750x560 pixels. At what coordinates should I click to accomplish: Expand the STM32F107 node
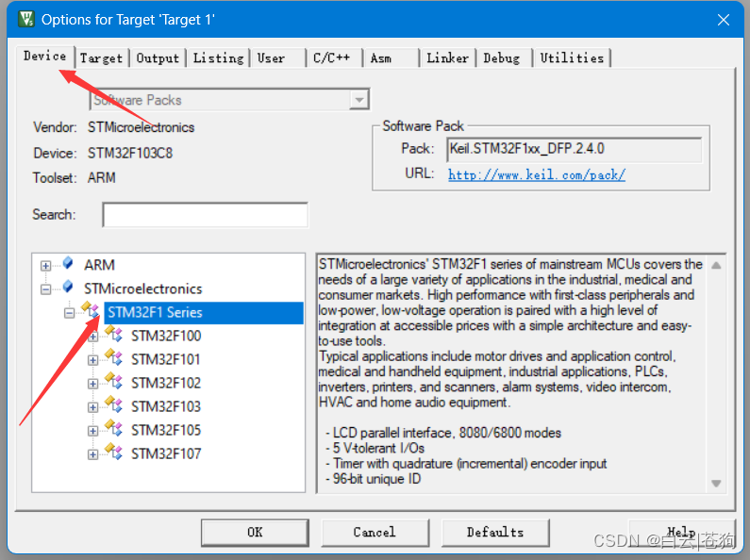[93, 454]
